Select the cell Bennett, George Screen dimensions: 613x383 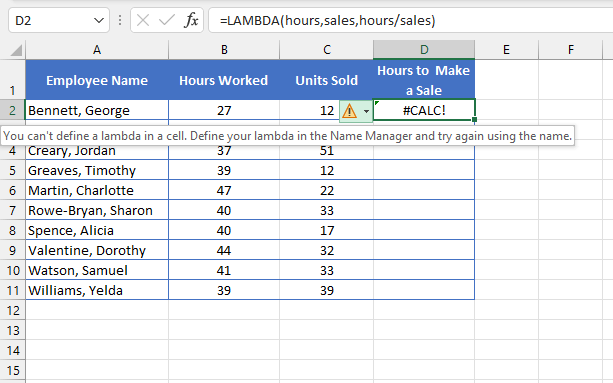point(97,111)
